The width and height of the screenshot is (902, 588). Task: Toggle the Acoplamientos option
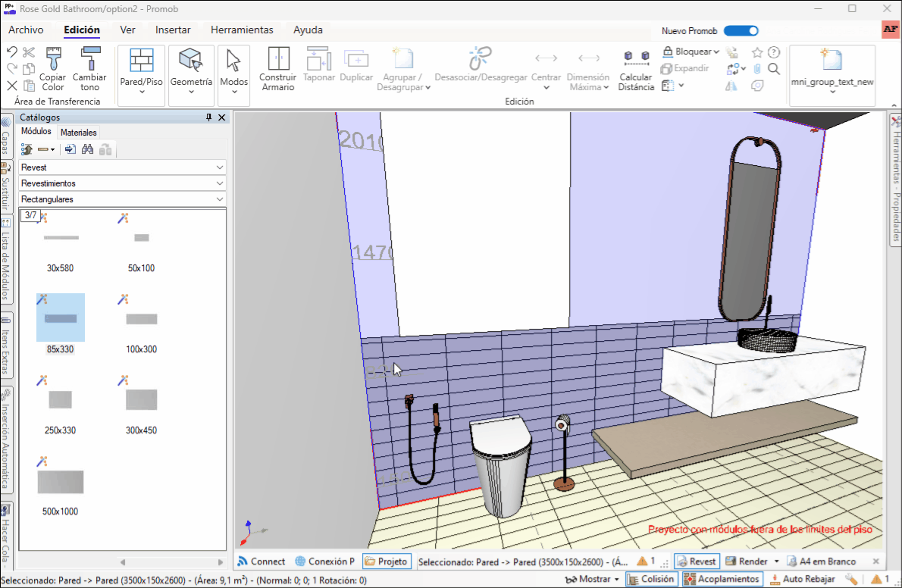722,579
